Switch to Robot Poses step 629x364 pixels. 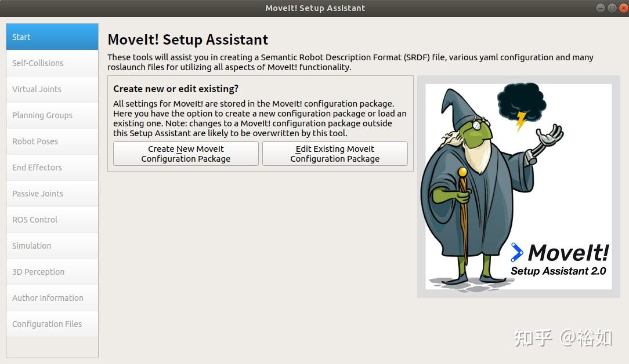[52, 141]
